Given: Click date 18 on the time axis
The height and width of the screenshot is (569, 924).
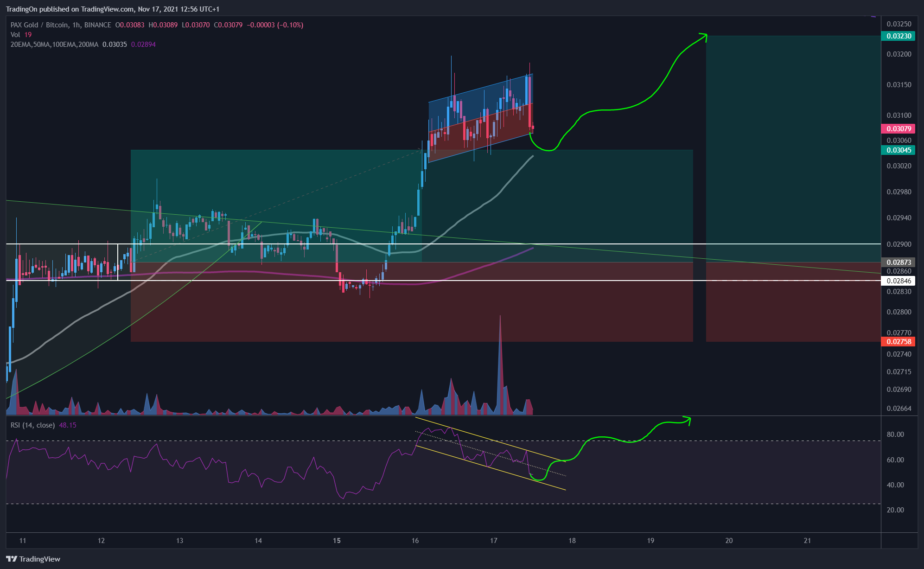Looking at the screenshot, I should pyautogui.click(x=572, y=541).
